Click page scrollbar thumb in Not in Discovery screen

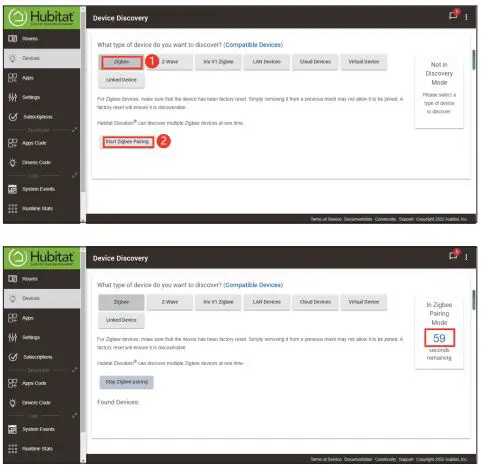click(474, 60)
